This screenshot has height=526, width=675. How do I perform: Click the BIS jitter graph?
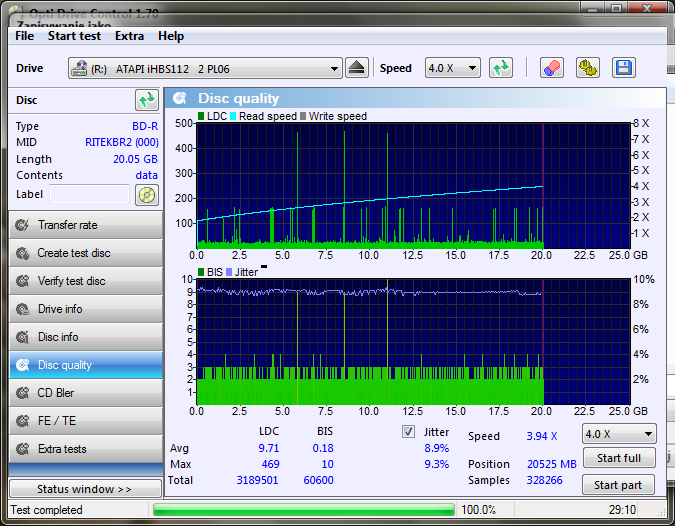(413, 342)
